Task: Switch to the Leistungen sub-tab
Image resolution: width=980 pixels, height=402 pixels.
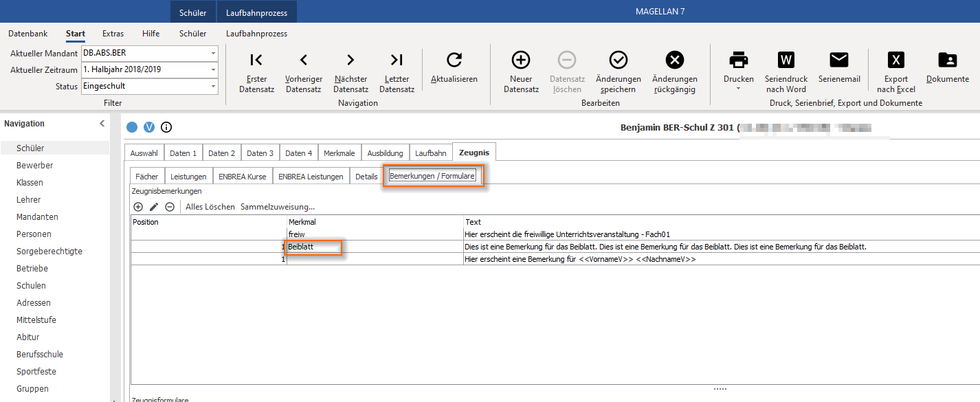Action: click(188, 177)
